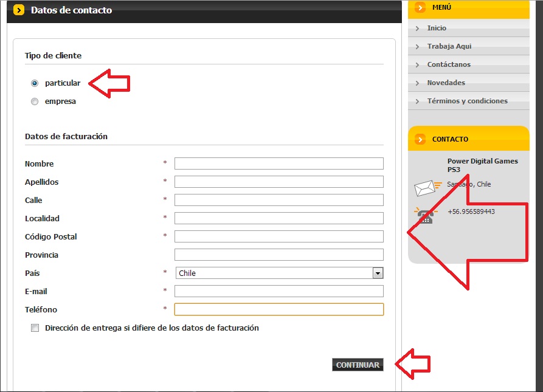Select the empresa radio option
Viewport: 543px width, 392px height.
[35, 101]
